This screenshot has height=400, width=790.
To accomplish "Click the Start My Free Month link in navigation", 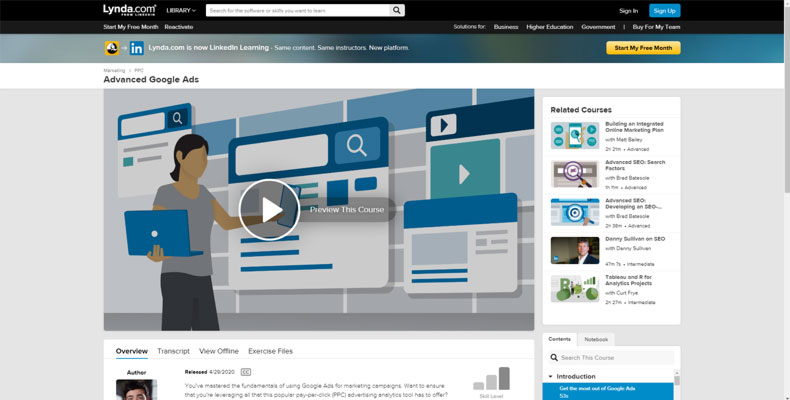I will point(131,27).
